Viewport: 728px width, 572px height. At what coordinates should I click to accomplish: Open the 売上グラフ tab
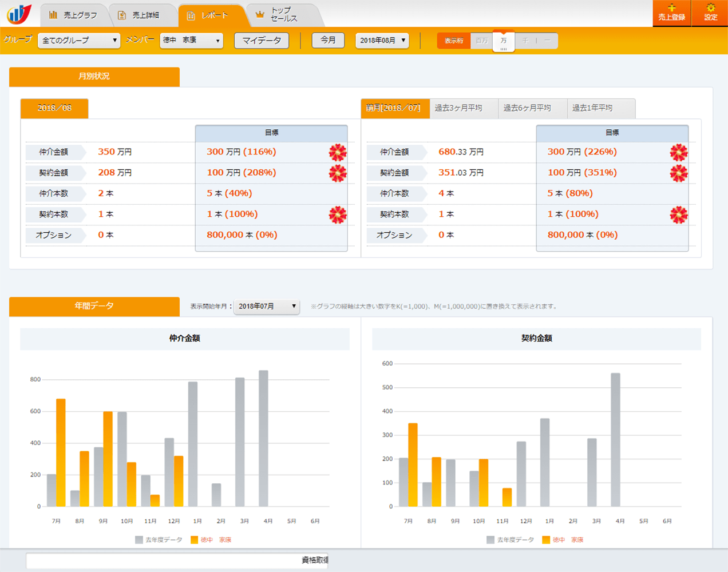click(x=73, y=15)
